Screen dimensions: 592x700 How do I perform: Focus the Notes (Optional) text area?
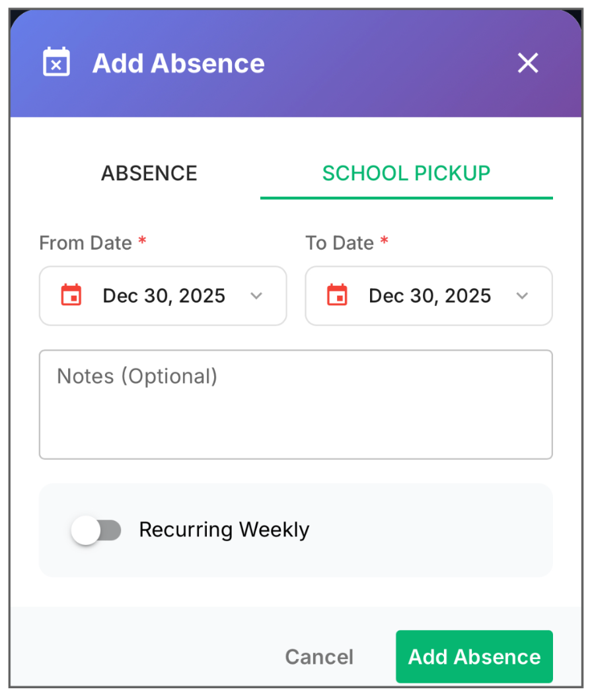[x=296, y=404]
